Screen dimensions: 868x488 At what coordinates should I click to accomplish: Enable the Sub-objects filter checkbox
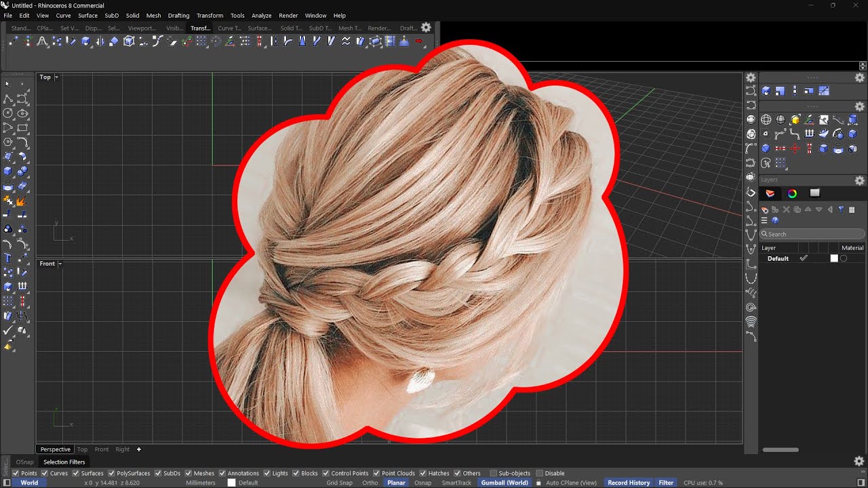pos(492,473)
